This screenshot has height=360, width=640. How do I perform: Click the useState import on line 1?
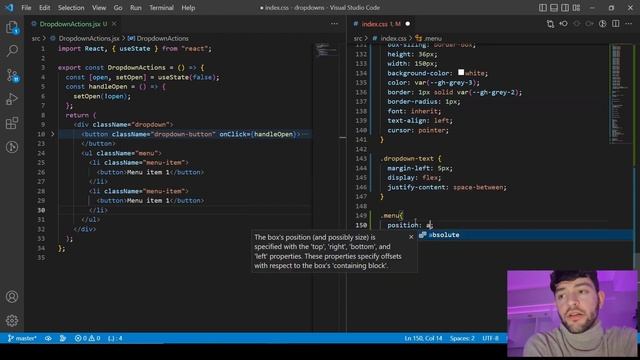(x=135, y=49)
